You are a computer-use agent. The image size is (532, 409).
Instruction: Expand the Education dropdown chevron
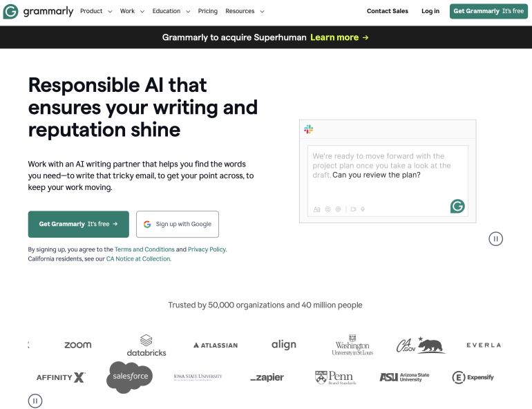[x=188, y=12]
